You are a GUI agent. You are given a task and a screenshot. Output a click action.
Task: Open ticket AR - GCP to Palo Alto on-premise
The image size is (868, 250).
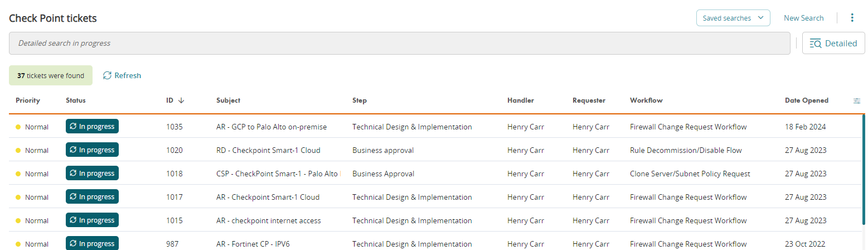(x=271, y=127)
